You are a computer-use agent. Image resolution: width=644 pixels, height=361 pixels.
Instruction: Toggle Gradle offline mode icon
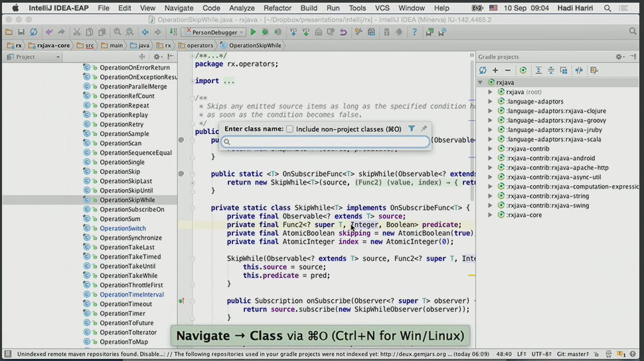click(x=579, y=70)
